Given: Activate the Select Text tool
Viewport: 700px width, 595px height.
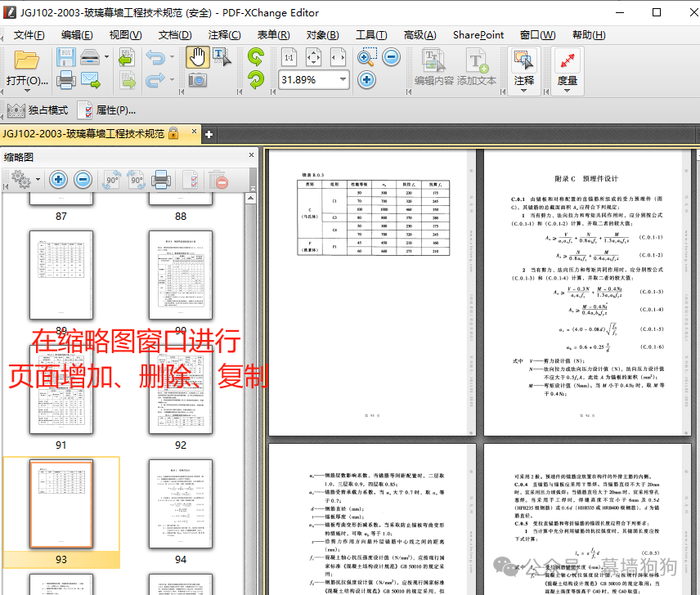Looking at the screenshot, I should click(x=221, y=57).
